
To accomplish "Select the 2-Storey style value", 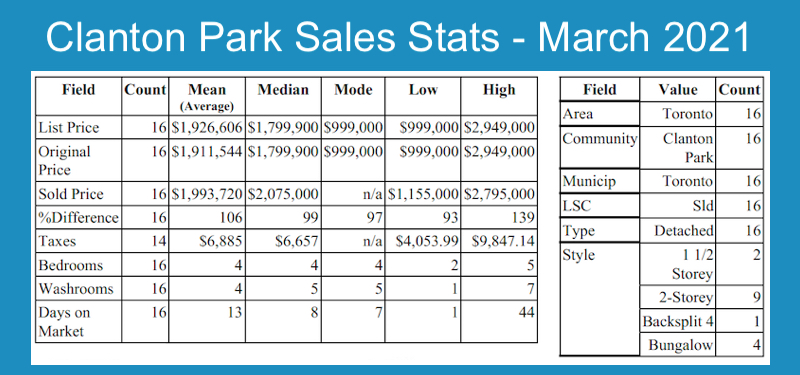I will point(685,297).
